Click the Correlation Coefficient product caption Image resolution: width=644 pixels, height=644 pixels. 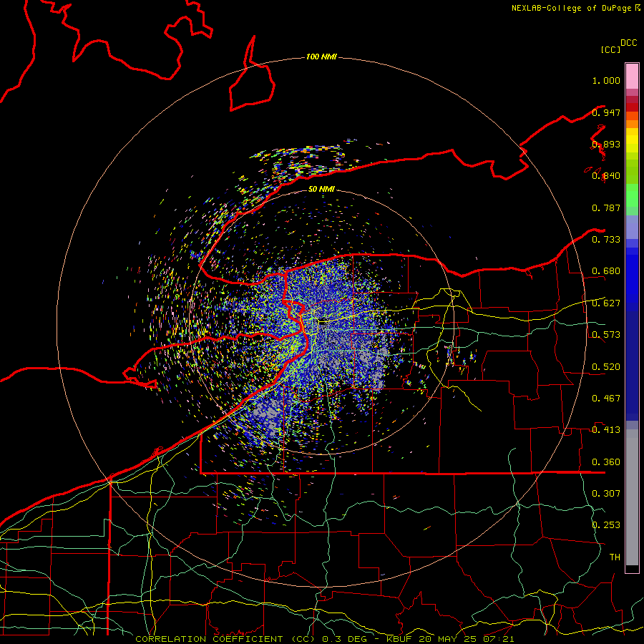tap(324, 639)
